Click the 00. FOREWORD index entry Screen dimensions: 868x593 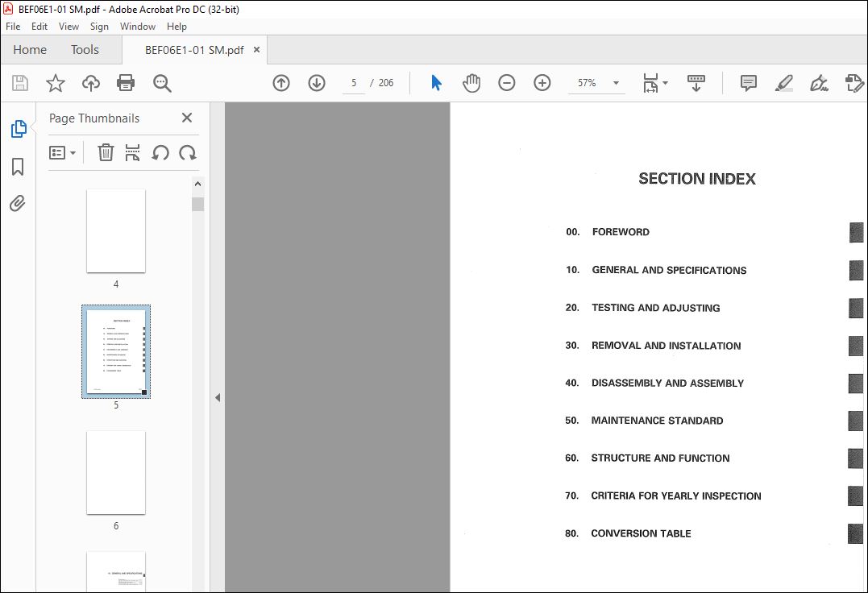click(x=607, y=232)
